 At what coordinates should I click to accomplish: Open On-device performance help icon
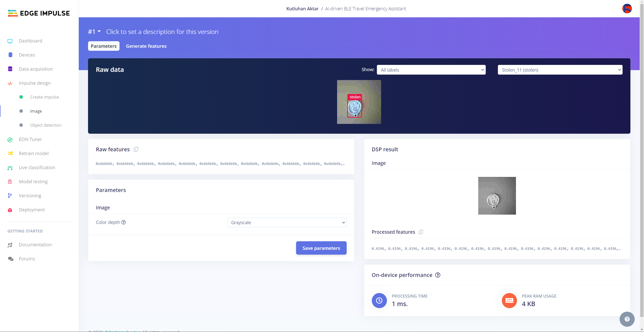[x=438, y=275]
